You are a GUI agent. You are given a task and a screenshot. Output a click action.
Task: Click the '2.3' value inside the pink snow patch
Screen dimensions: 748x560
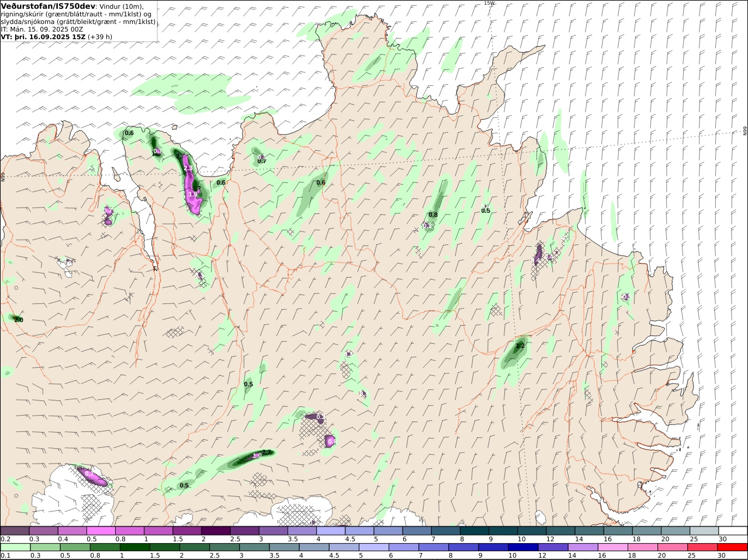click(x=188, y=168)
